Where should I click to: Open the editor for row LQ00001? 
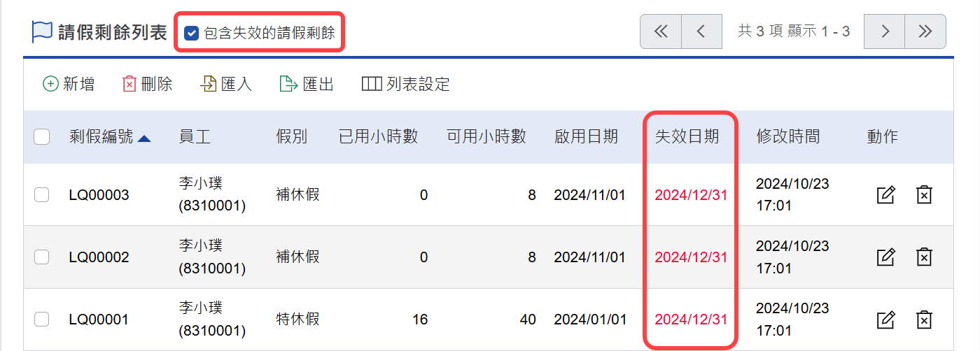[886, 320]
